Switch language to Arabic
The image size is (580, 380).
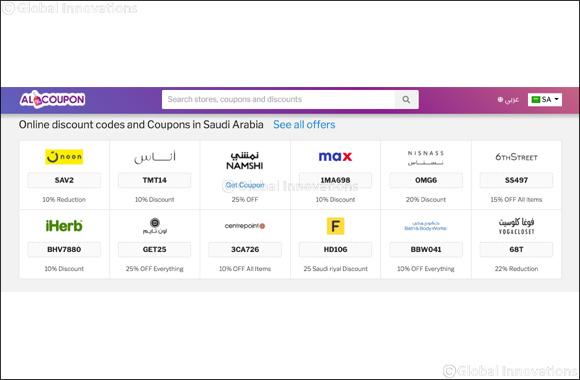508,100
